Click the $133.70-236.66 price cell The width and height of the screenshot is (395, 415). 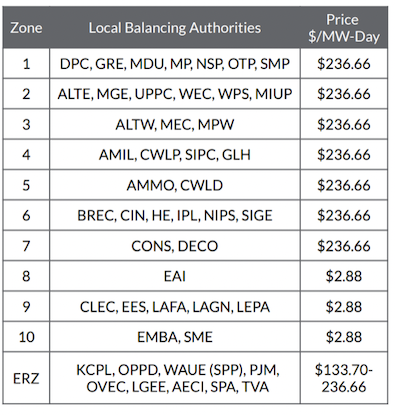coord(344,378)
